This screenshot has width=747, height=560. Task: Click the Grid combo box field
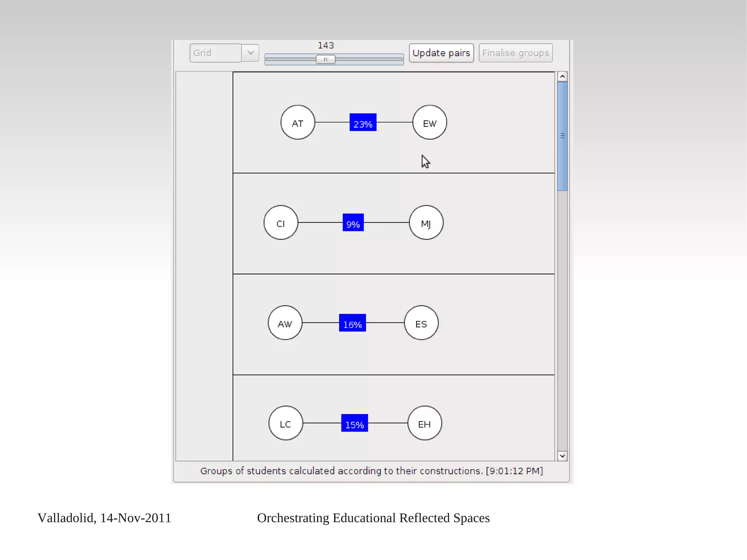pyautogui.click(x=215, y=53)
